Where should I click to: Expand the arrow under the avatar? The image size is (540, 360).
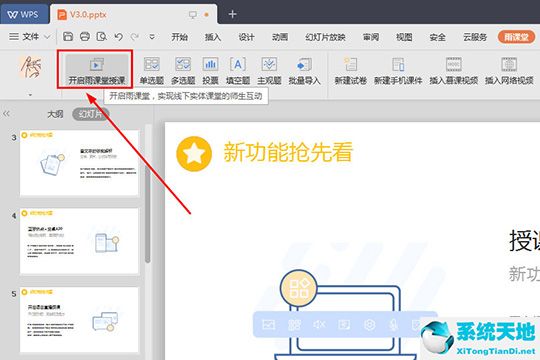(x=30, y=94)
